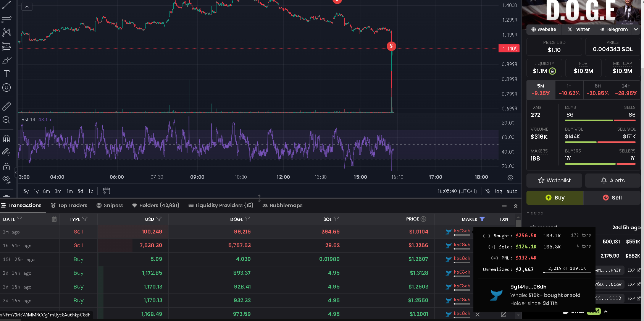Open the emoji icons tool
The width and height of the screenshot is (644, 321).
coord(6,88)
